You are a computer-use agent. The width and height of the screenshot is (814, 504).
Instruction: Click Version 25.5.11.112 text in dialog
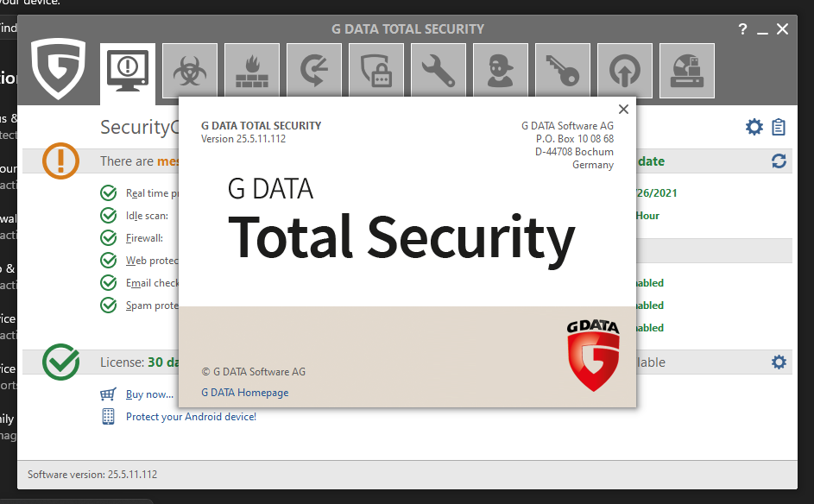[x=243, y=139]
